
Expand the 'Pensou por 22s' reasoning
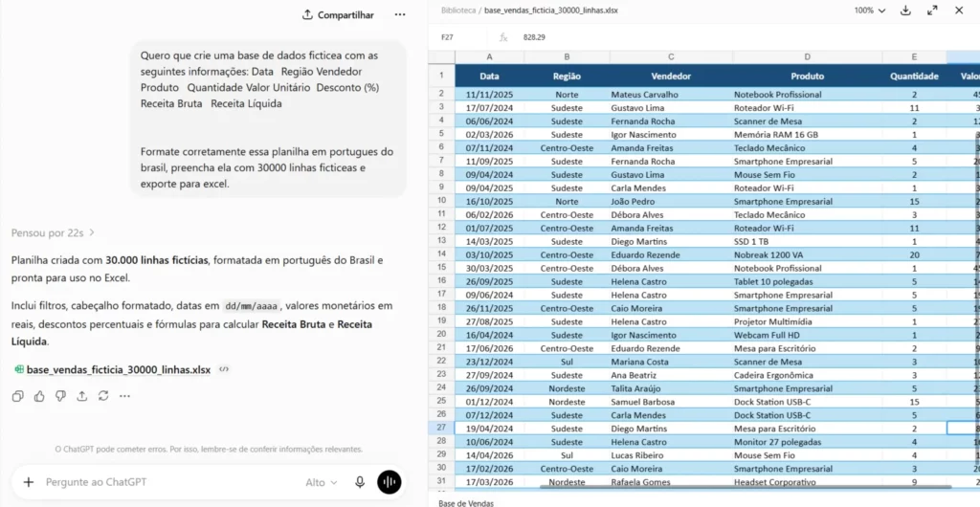coord(53,232)
